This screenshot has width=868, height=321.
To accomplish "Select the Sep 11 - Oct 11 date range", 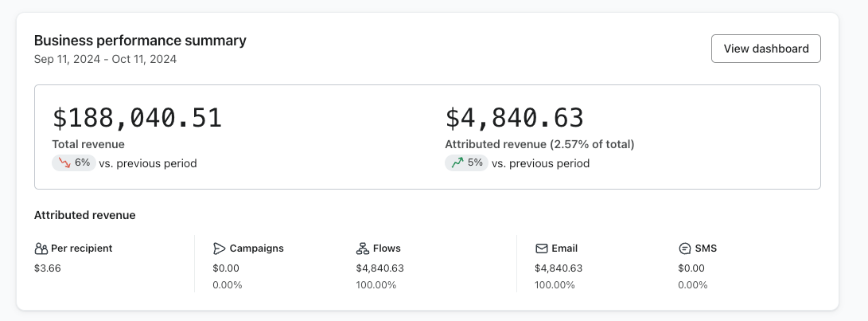I will 105,59.
